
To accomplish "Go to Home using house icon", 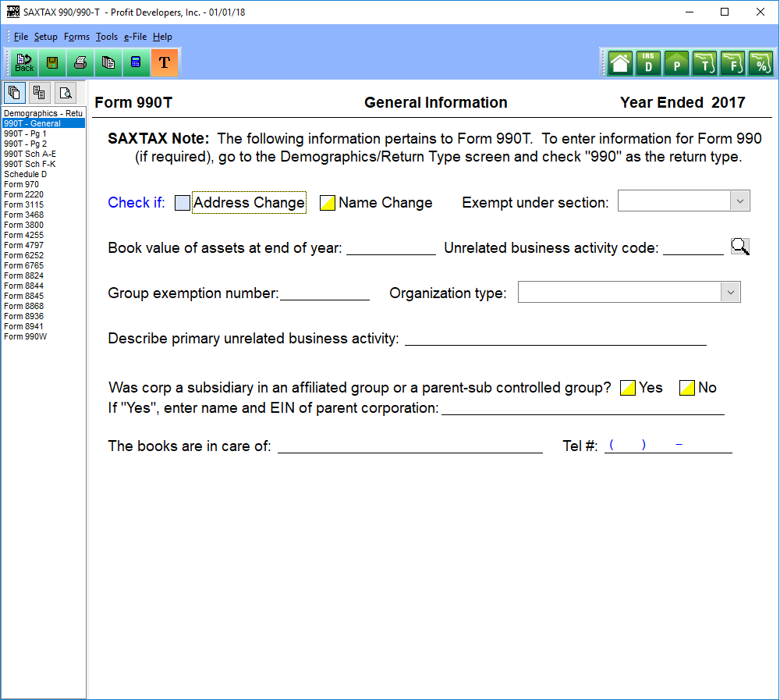I will click(620, 64).
